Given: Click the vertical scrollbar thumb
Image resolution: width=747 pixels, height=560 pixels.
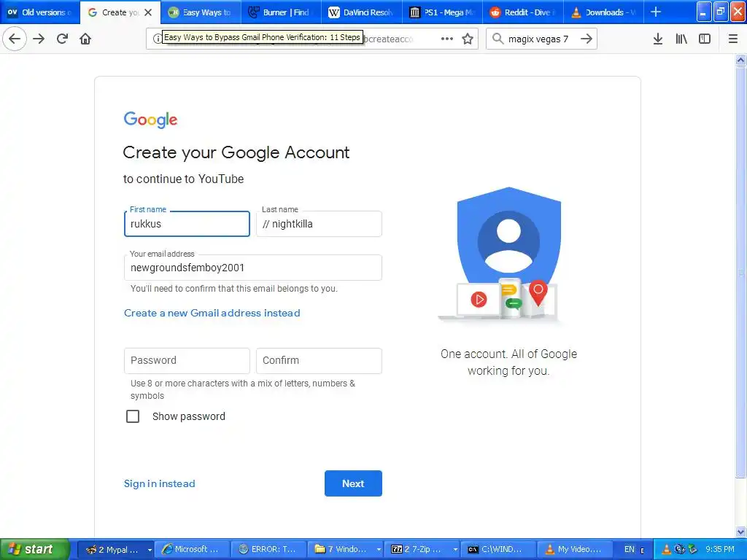Looking at the screenshot, I should [x=740, y=272].
